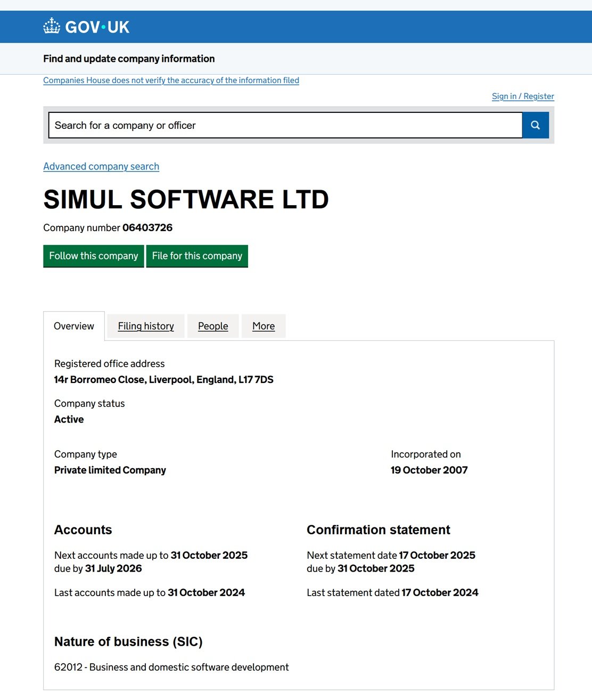Viewport: 592px width, 700px height.
Task: Switch to the Filing history tab
Action: (146, 326)
